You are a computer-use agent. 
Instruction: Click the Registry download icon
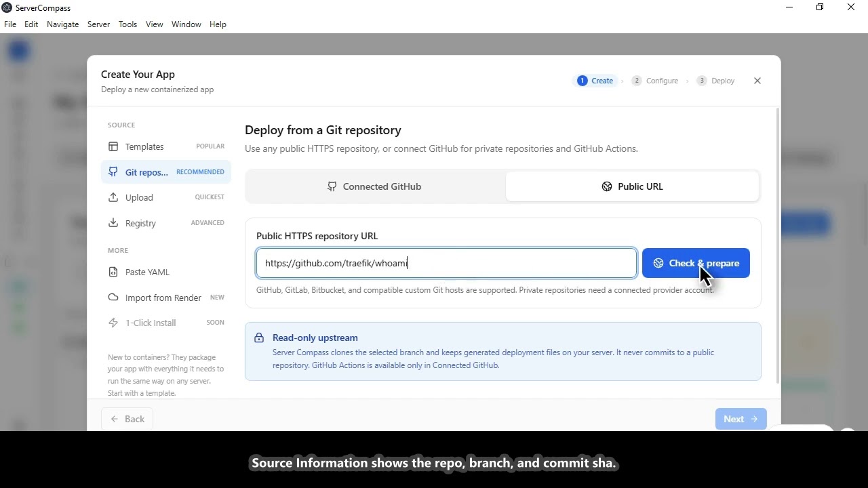[x=113, y=223]
